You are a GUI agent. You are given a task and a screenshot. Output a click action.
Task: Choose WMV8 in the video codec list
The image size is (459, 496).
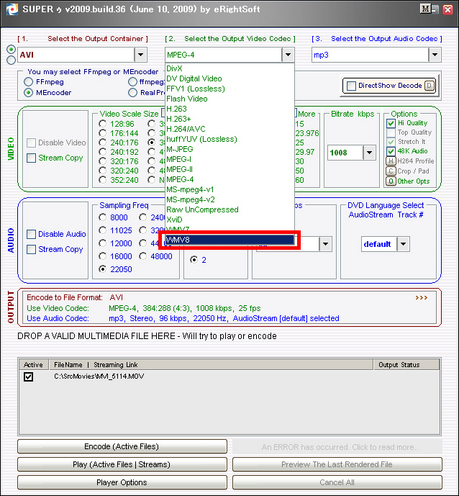point(230,240)
